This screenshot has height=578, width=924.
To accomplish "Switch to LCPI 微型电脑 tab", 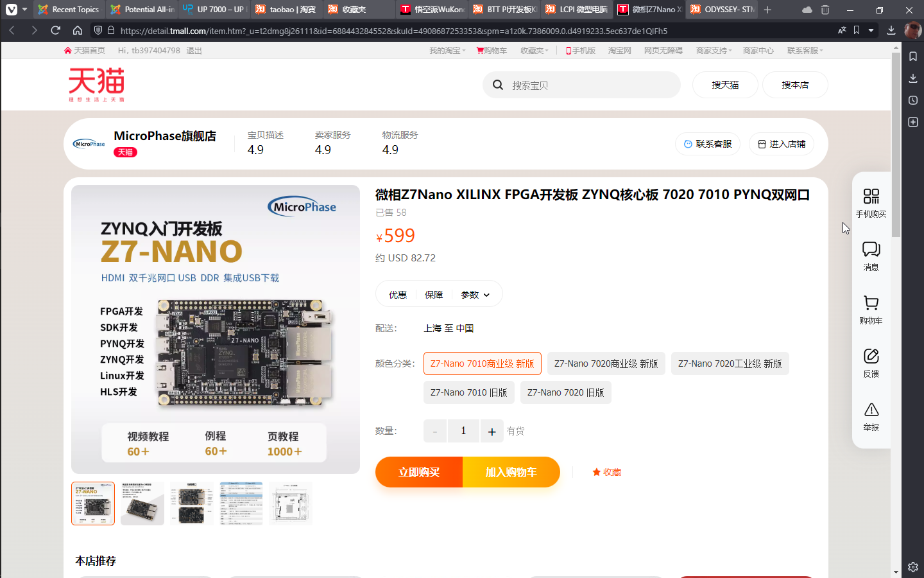I will coord(577,10).
